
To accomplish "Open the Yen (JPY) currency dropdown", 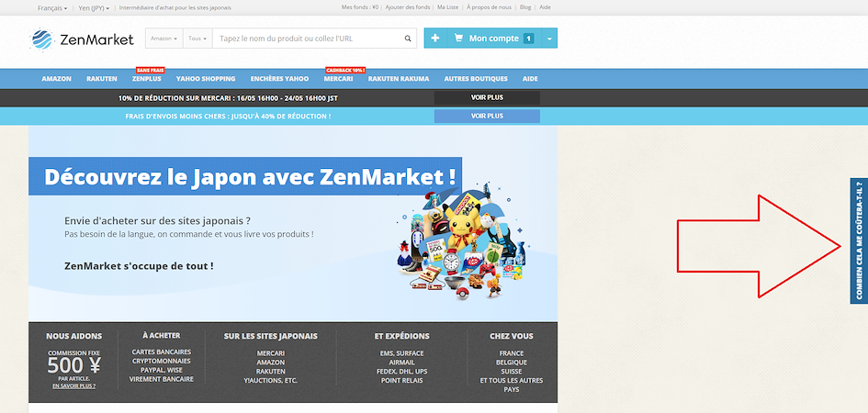I will [x=92, y=7].
